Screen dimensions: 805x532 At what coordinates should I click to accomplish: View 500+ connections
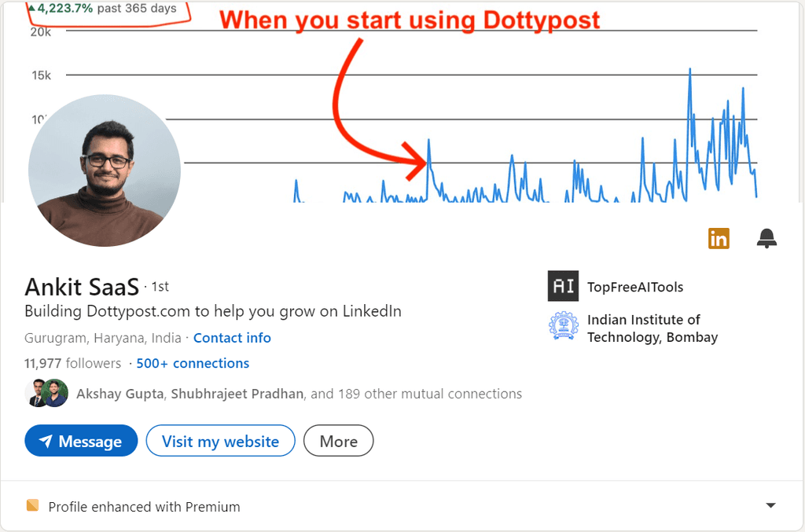click(x=193, y=363)
